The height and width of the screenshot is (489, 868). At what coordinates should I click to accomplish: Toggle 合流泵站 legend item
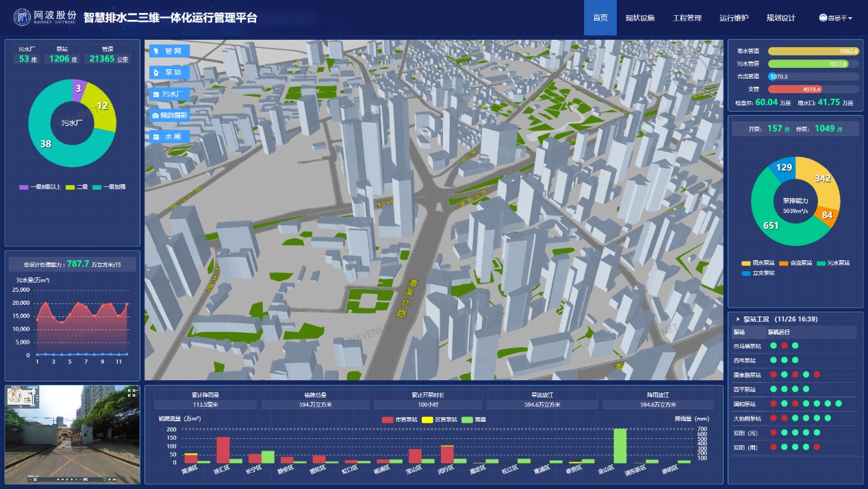[795, 262]
